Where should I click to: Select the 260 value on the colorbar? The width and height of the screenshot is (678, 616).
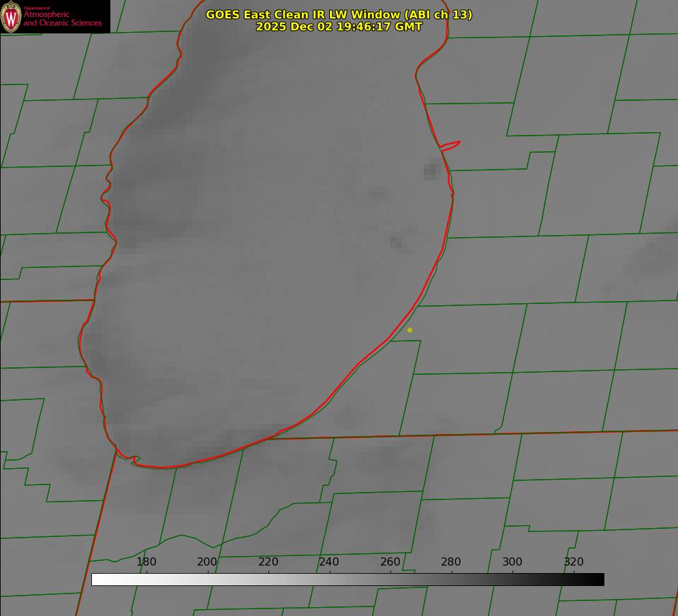[390, 562]
